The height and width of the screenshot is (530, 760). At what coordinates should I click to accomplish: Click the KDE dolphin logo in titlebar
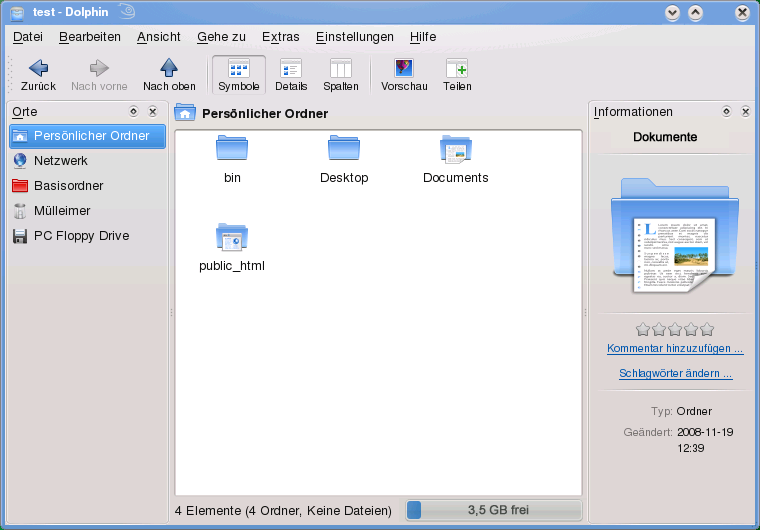coord(127,11)
